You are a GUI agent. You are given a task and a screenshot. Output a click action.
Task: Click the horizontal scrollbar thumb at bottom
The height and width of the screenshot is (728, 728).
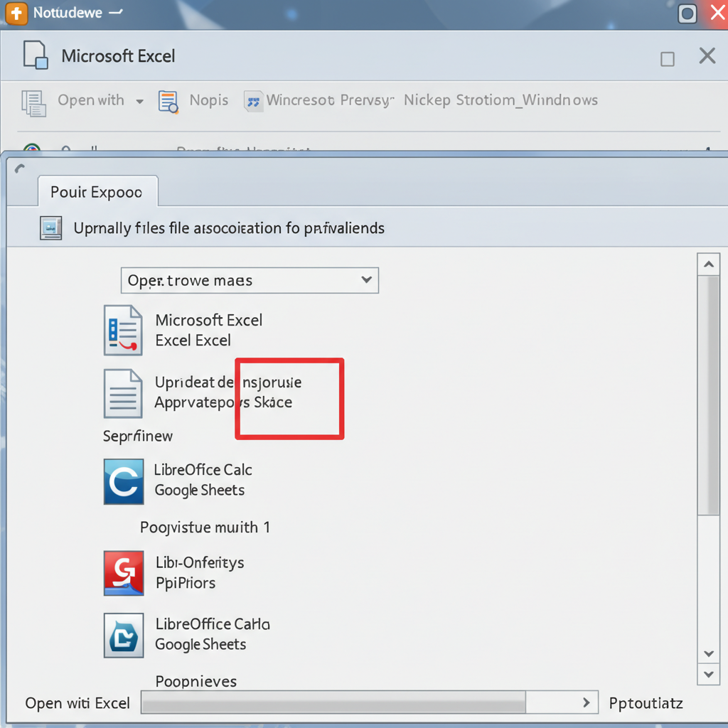click(x=333, y=702)
